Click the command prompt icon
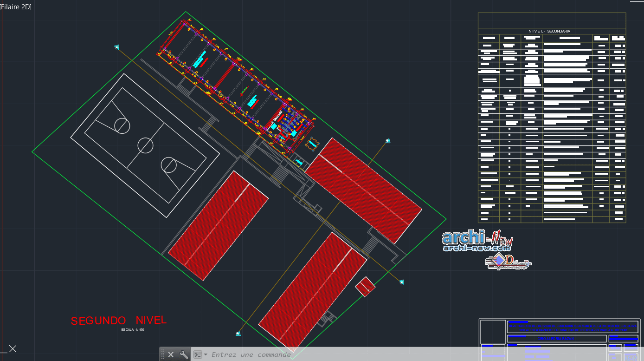This screenshot has width=644, height=361. pyautogui.click(x=198, y=354)
